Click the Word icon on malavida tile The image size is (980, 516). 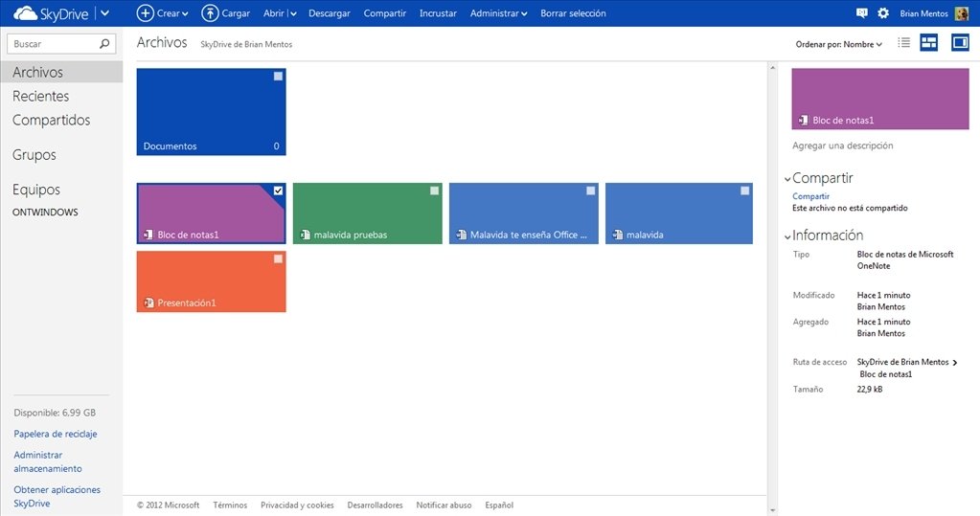(x=618, y=235)
